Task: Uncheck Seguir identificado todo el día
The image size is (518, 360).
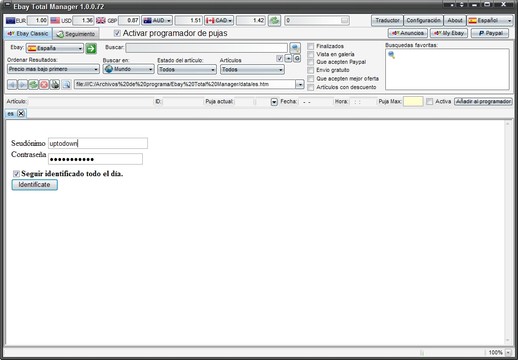Action: [16, 174]
